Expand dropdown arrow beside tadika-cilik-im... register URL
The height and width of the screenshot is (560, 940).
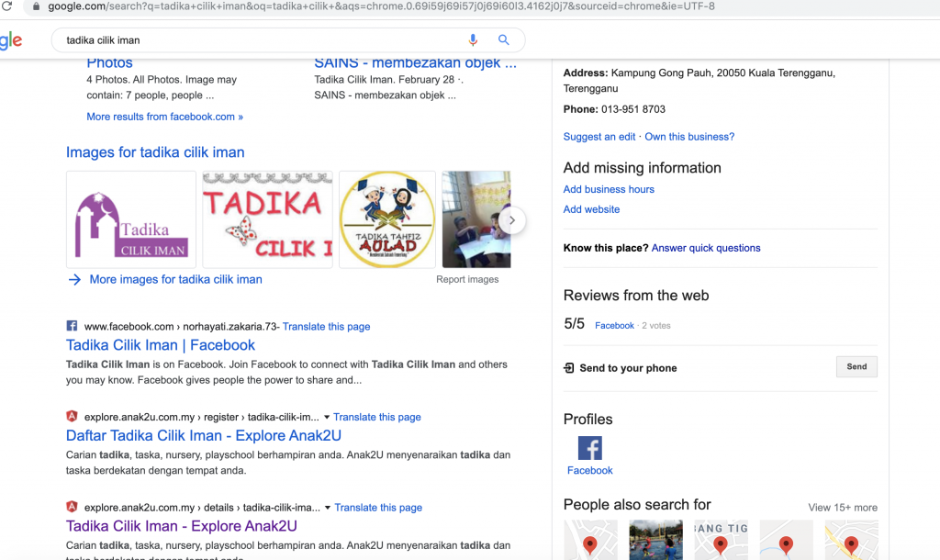click(x=327, y=418)
